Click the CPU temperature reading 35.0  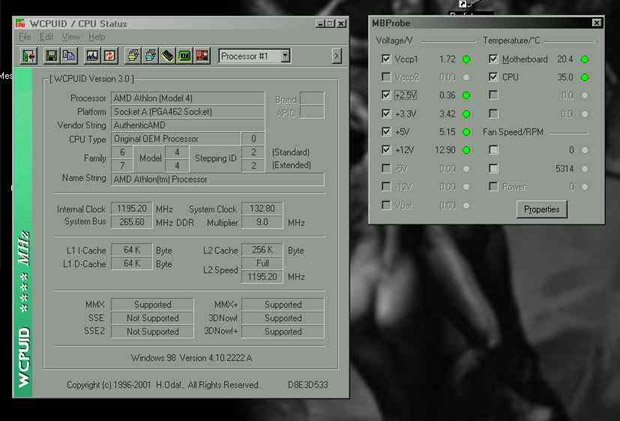565,77
